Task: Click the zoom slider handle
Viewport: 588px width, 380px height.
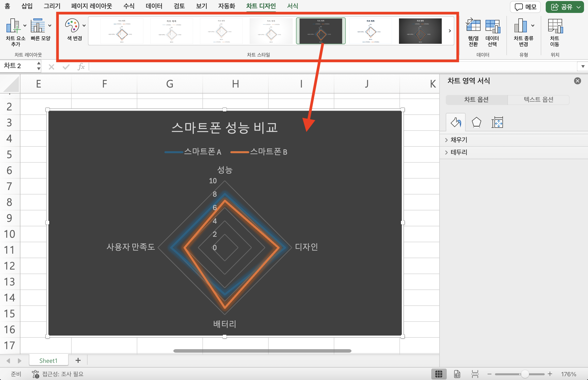Action: point(525,374)
